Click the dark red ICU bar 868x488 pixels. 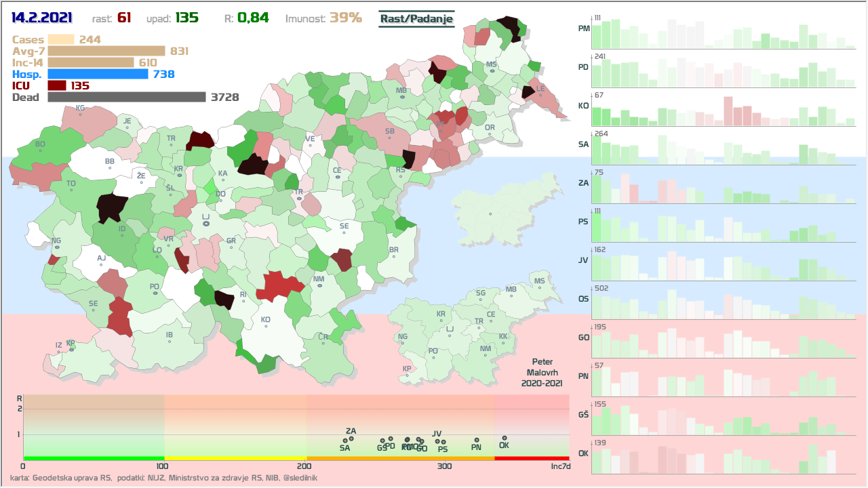click(x=57, y=85)
